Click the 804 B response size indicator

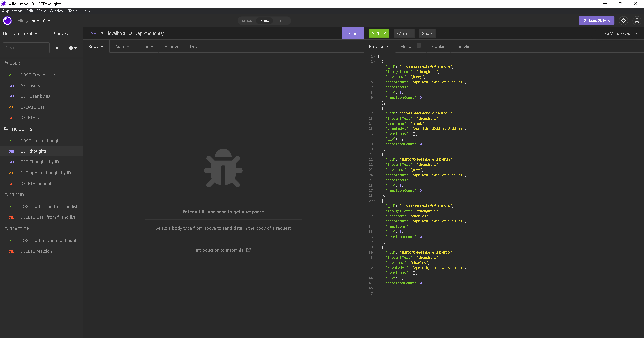pyautogui.click(x=427, y=33)
